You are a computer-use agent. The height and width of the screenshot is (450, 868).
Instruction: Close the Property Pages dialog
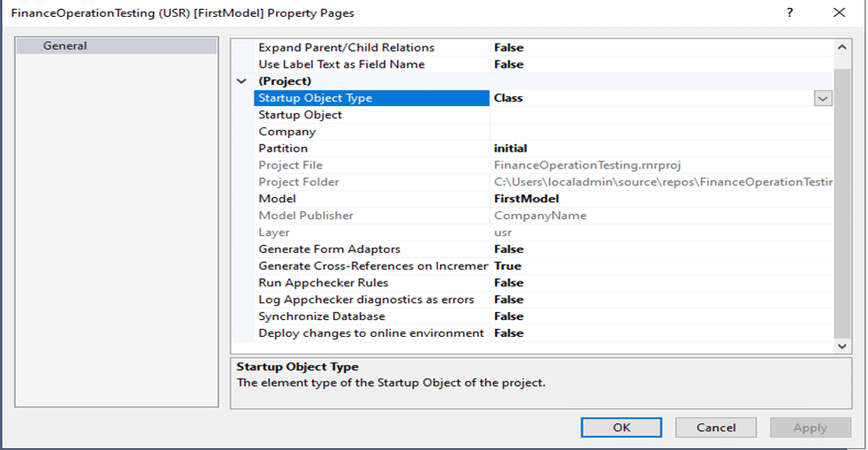[x=840, y=12]
